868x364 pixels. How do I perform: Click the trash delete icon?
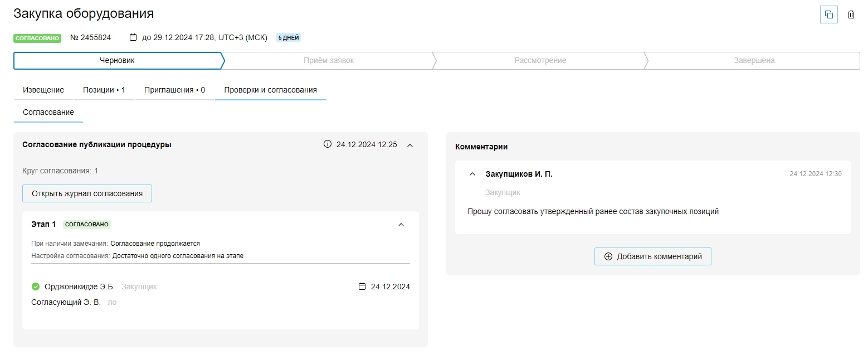pos(851,14)
